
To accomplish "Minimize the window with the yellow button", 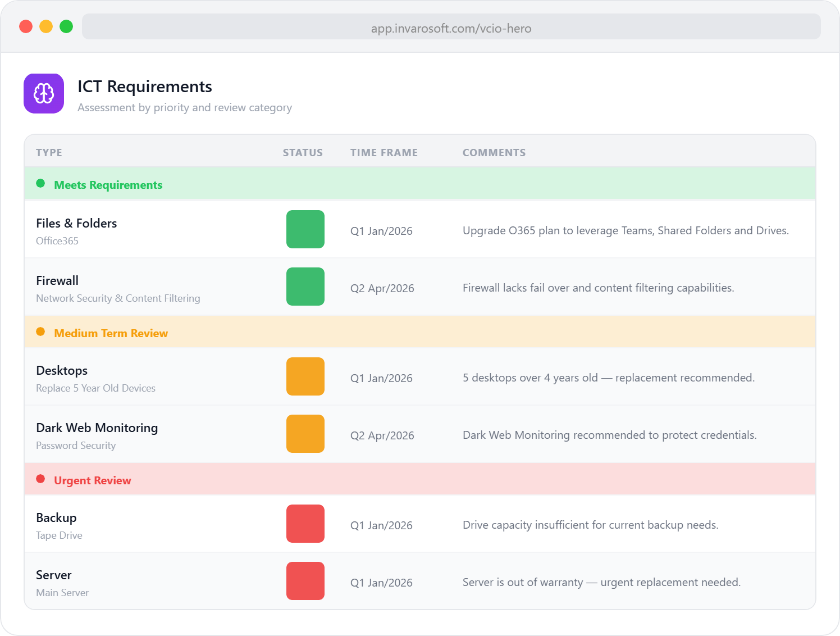I will 46,26.
